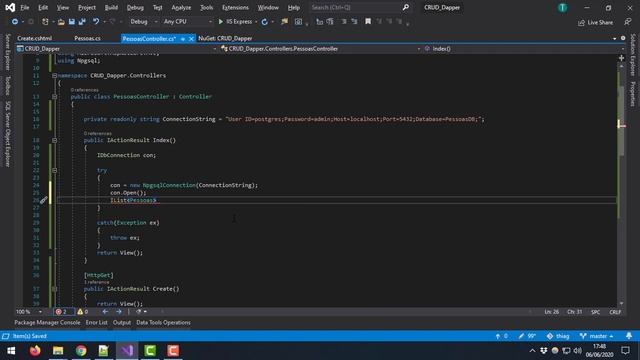Viewport: 640px width, 360px height.
Task: Pin the PessoasController.cs tab
Action: 183,39
